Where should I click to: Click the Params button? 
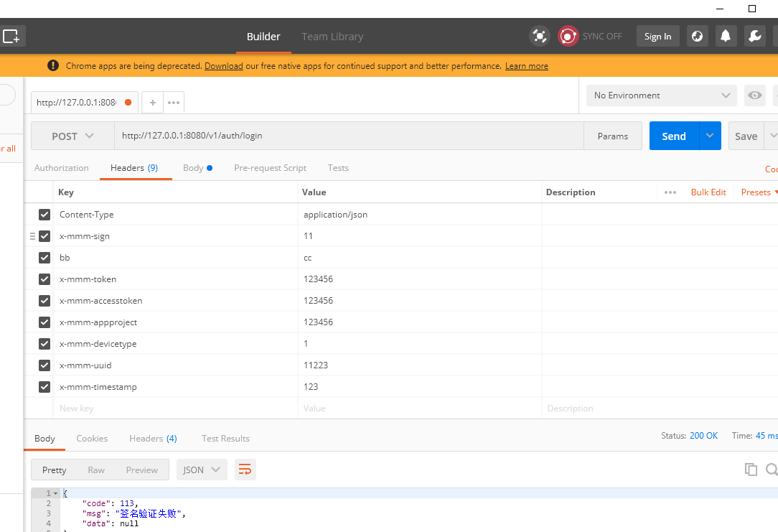pyautogui.click(x=613, y=136)
